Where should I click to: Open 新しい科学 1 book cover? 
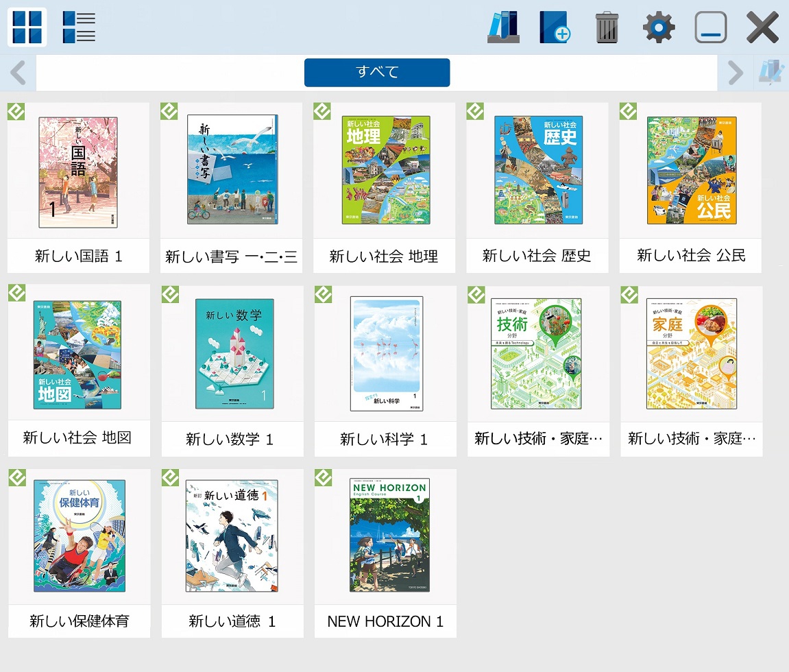[387, 353]
